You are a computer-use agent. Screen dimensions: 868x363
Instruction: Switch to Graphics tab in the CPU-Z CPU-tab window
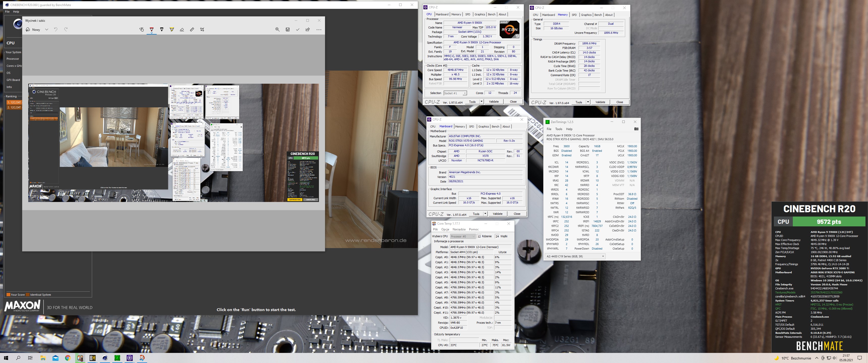point(480,14)
